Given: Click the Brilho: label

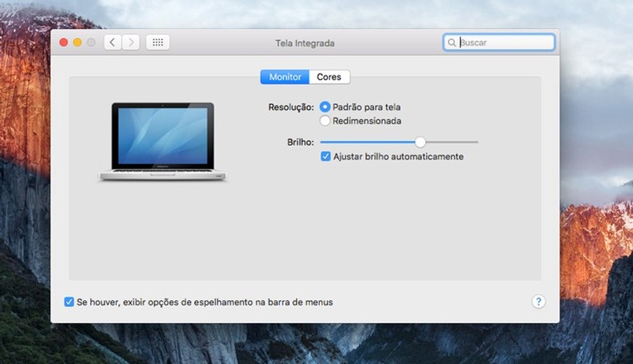Looking at the screenshot, I should tap(300, 142).
